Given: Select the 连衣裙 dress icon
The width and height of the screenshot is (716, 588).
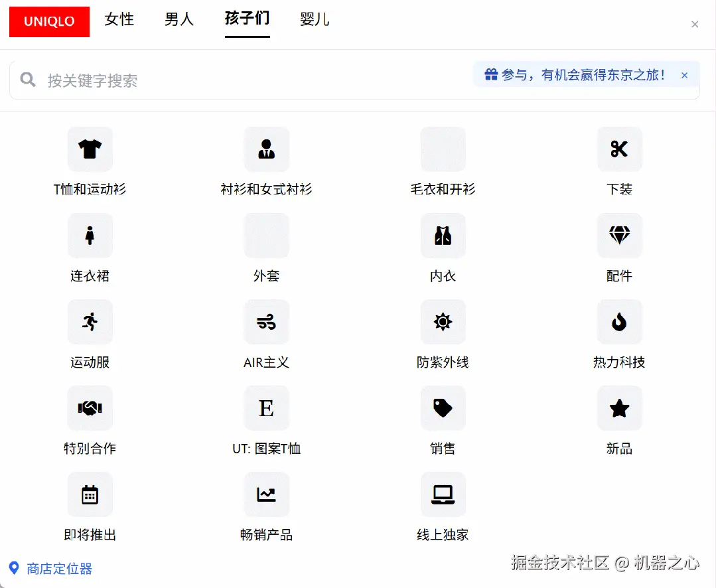Looking at the screenshot, I should click(x=90, y=236).
